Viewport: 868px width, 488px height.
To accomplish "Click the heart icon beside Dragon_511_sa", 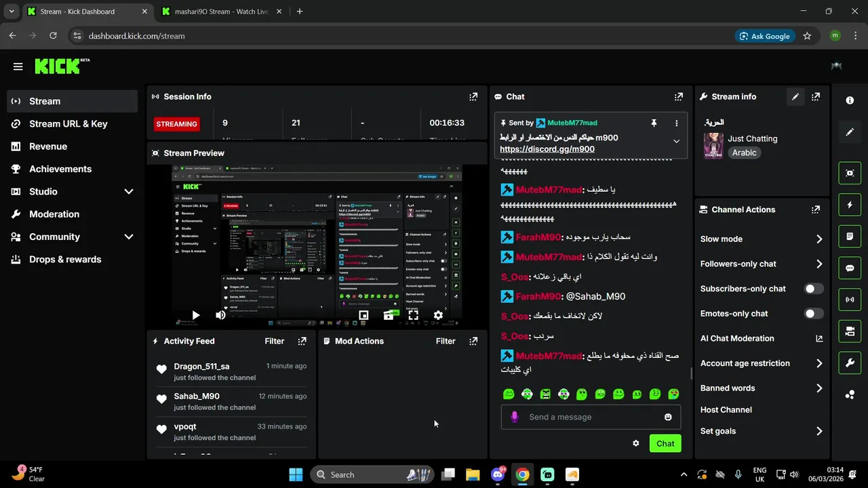I will 161,369.
